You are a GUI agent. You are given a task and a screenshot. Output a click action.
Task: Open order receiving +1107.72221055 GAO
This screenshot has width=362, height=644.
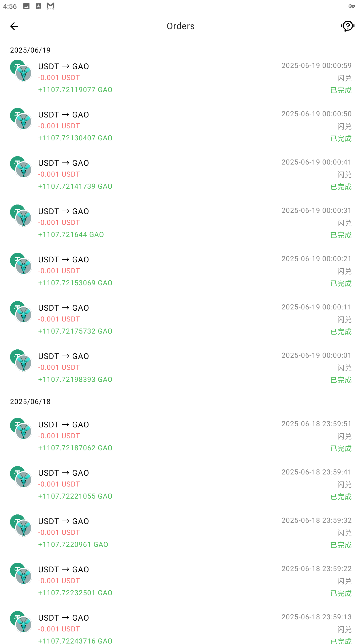point(181,484)
